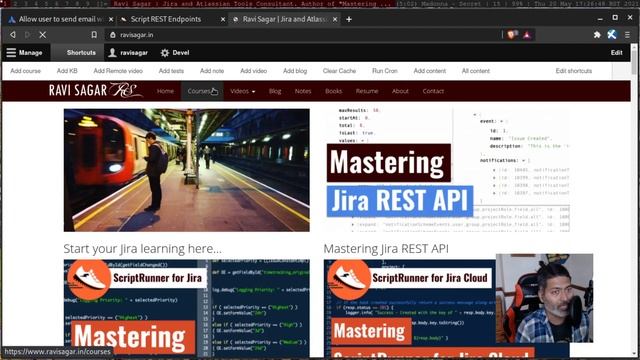Open a new browser tab with plus
The height and width of the screenshot is (360, 640).
[349, 19]
